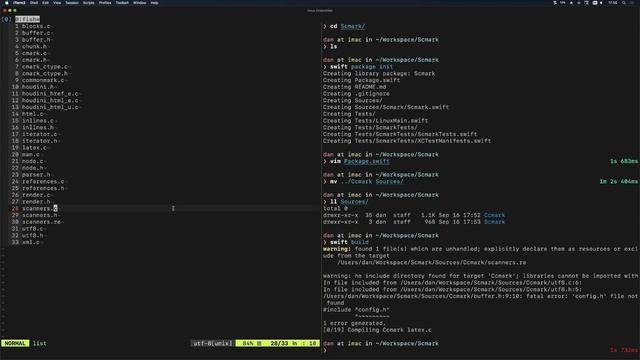Select scanners.re in the vim file list
This screenshot has width=640, height=360.
41,222
